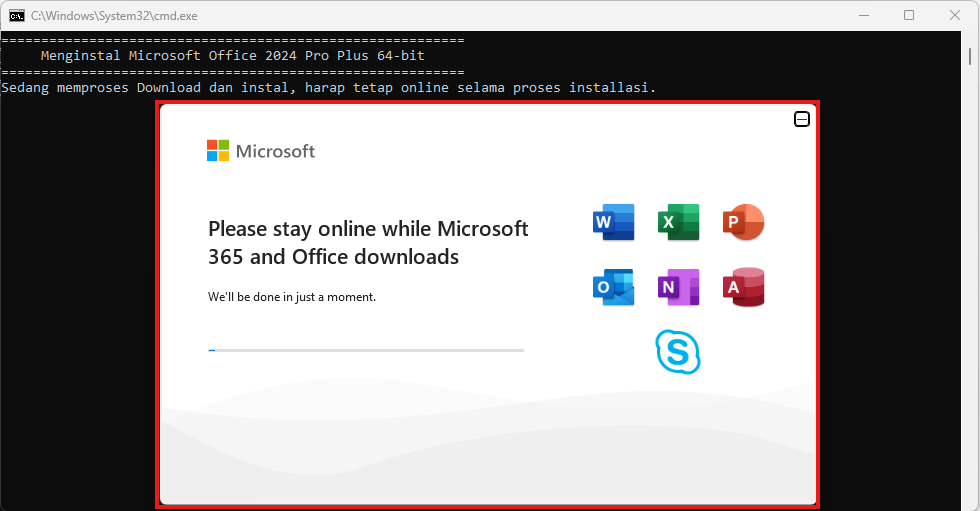Click the Outlook app icon
Image resolution: width=980 pixels, height=511 pixels.
pyautogui.click(x=613, y=287)
